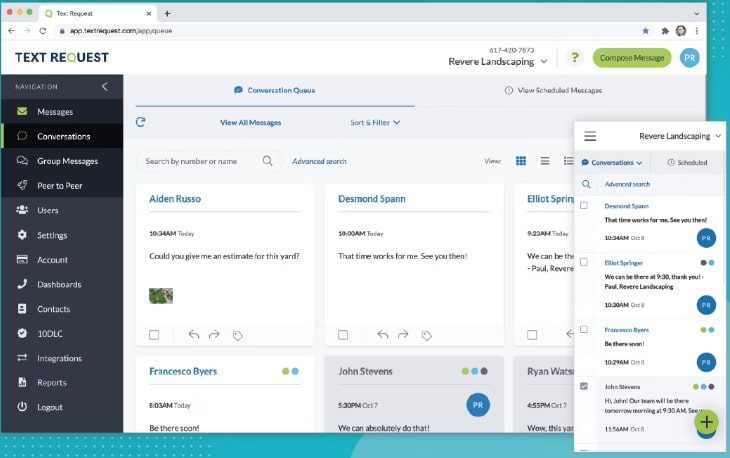Click the refresh queue icon
The height and width of the screenshot is (458, 730).
click(x=141, y=122)
